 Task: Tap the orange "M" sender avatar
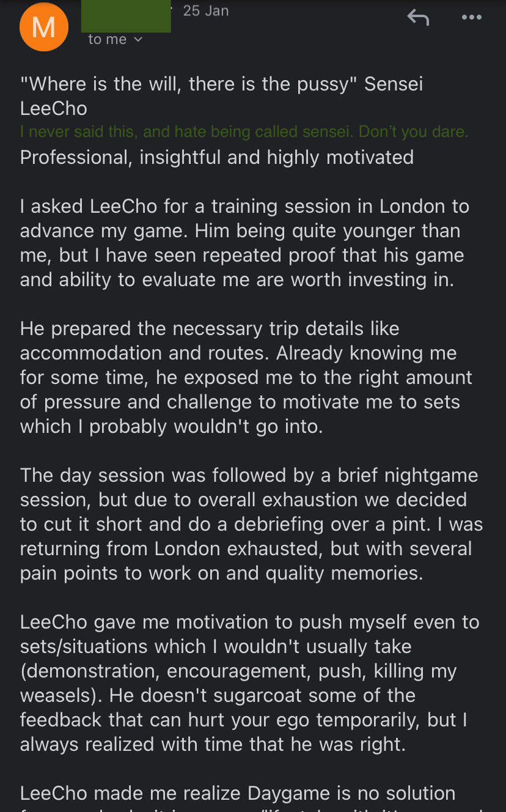(43, 28)
